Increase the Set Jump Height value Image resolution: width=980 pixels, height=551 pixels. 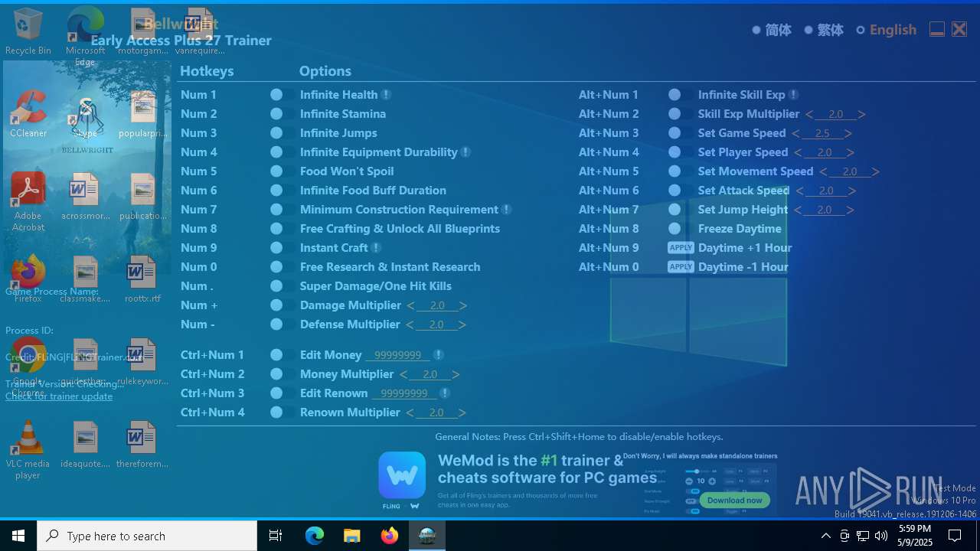pos(850,210)
